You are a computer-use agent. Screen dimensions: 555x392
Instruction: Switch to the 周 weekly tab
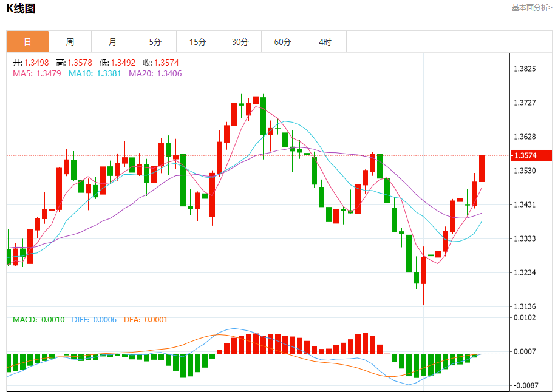tap(70, 42)
